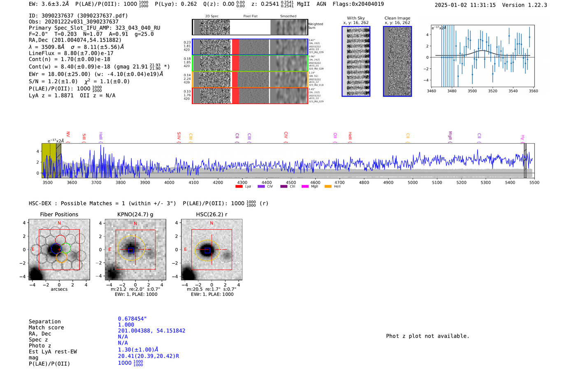Screen dimensions: 576x392
Task: Select 'EW: 3.6±3.2Å' in the header
Action: tap(49, 4)
